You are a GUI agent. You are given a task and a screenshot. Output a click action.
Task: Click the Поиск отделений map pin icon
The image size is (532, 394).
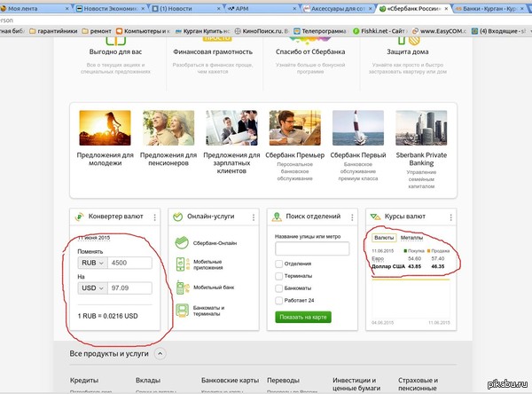(x=277, y=217)
